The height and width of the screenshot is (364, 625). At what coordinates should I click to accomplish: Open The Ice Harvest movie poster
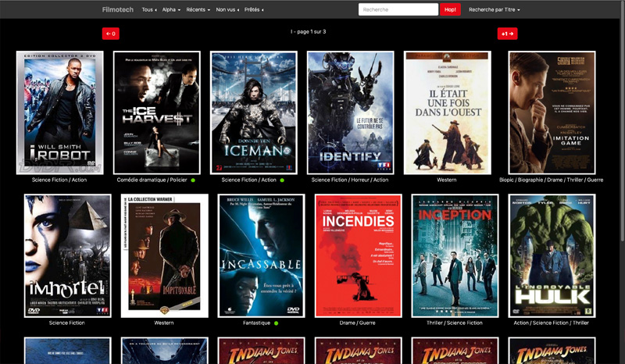click(157, 112)
